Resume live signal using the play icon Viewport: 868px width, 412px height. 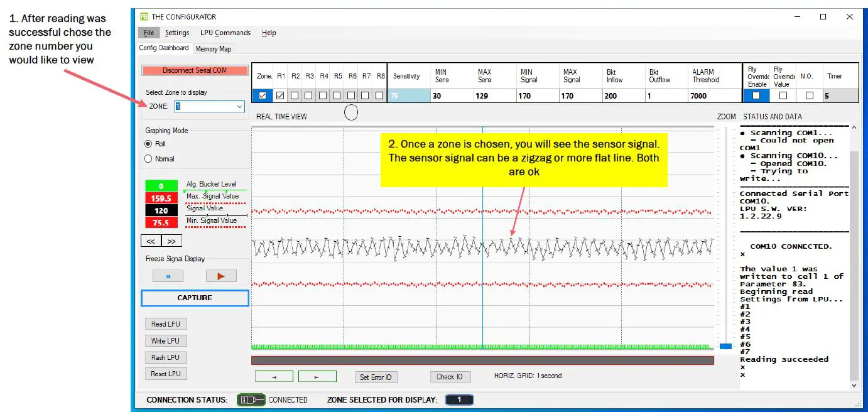220,275
